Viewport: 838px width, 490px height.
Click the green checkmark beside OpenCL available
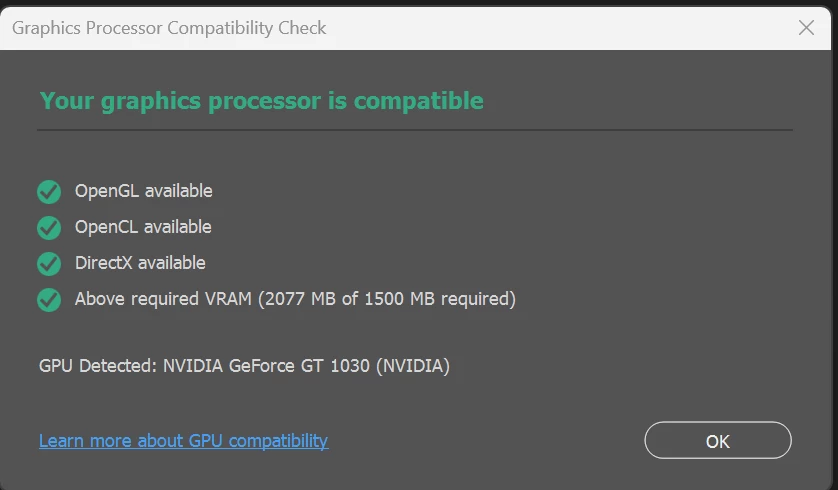tap(49, 227)
